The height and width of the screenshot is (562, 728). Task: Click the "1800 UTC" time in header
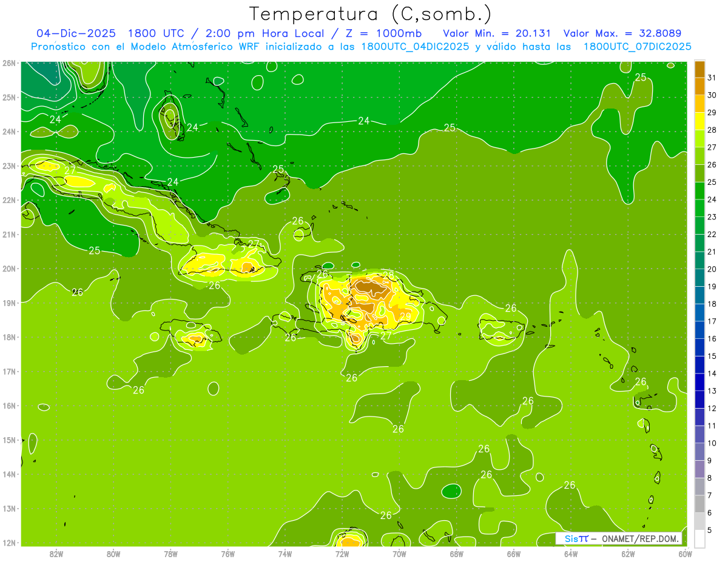tap(157, 33)
